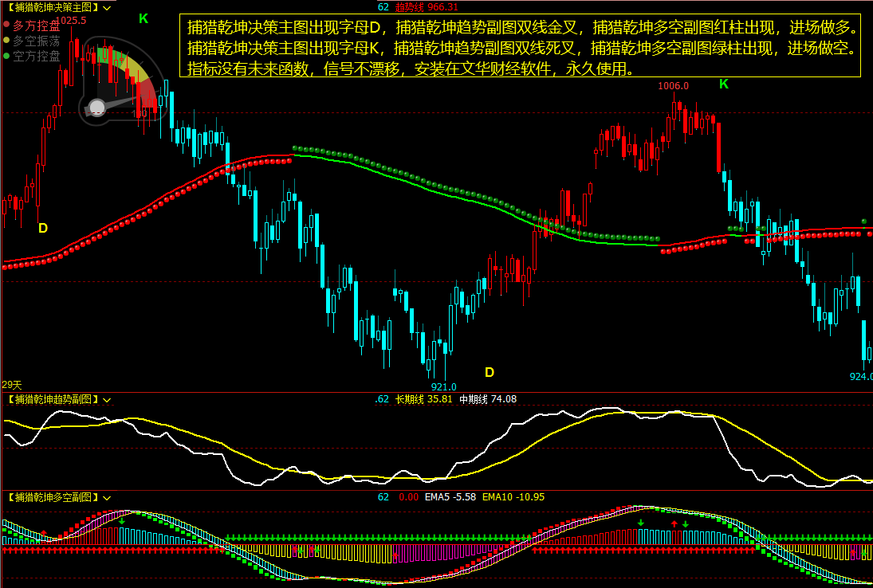The image size is (873, 588).
Task: Click the note line ending 进场做空
Action: click(x=521, y=48)
